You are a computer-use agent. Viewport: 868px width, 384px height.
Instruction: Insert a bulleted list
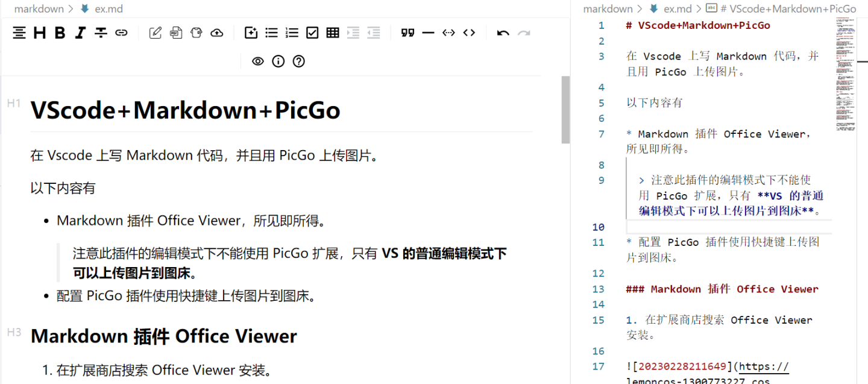271,33
